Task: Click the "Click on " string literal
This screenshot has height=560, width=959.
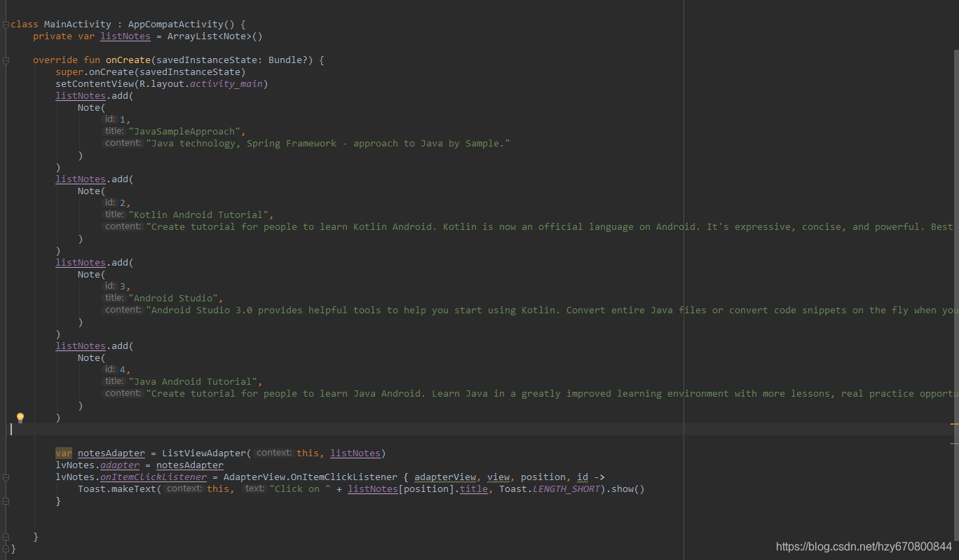Action: click(300, 489)
